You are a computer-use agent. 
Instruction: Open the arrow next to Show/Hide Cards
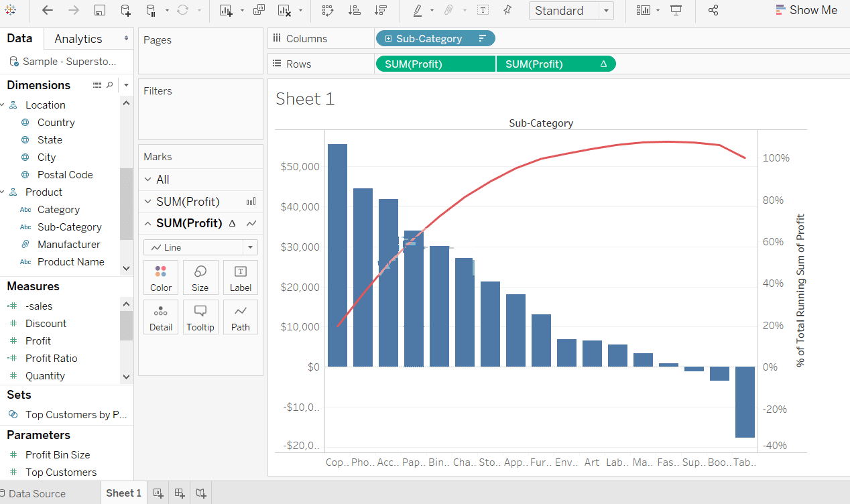pyautogui.click(x=658, y=11)
